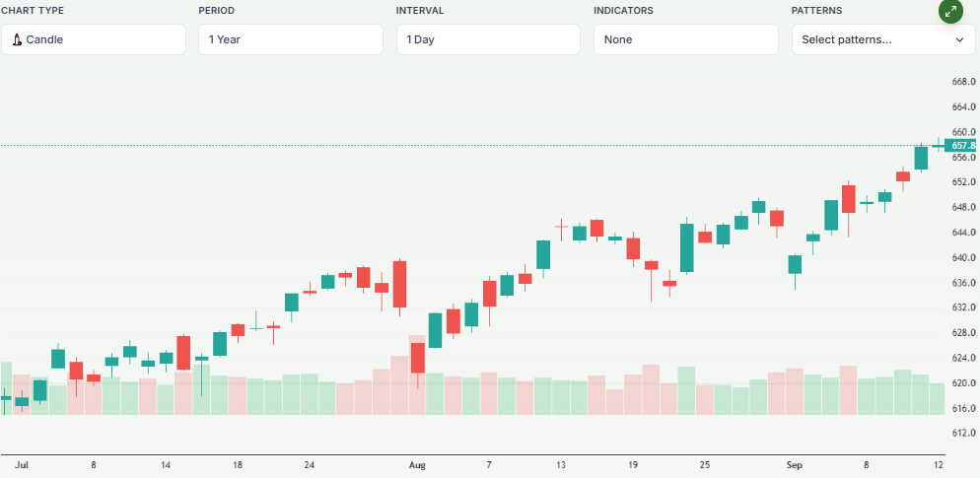Open the Interval dropdown set to 1 Day
The image size is (980, 478).
pos(488,39)
